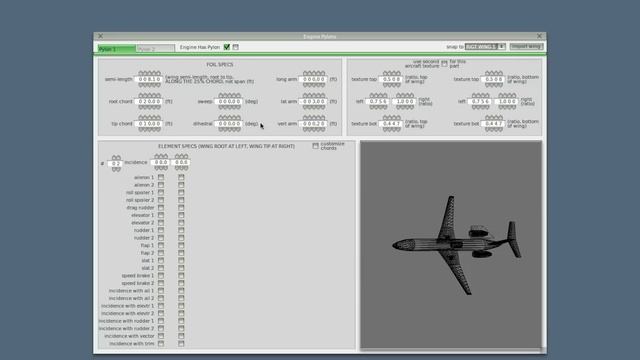The height and width of the screenshot is (360, 640).
Task: Check incidence with vector, first column
Action: tap(161, 336)
